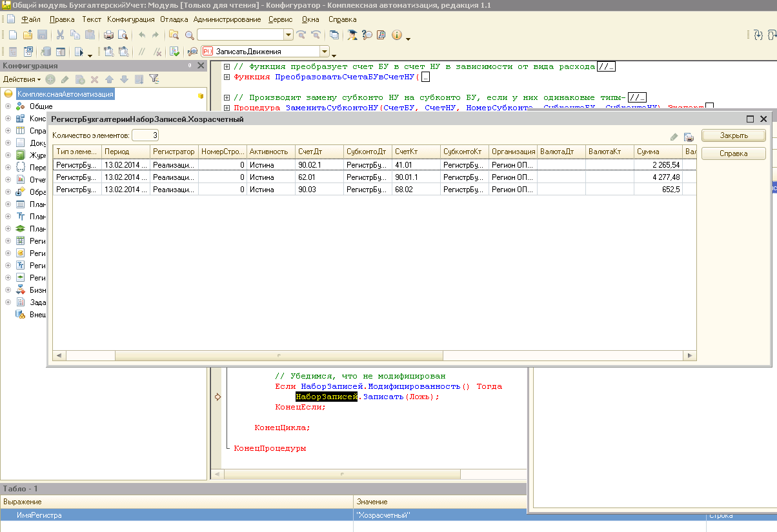Expand the Общие tree node
The image size is (777, 532).
tap(8, 106)
